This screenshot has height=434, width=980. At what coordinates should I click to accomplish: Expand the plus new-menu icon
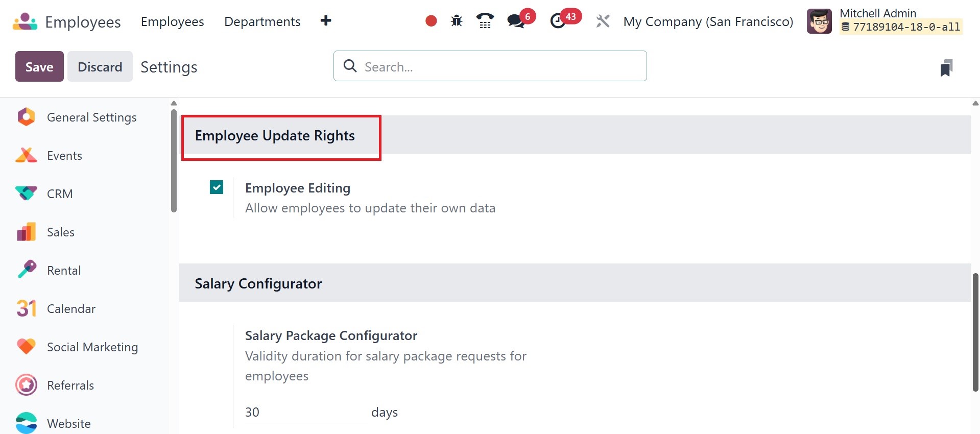[326, 21]
